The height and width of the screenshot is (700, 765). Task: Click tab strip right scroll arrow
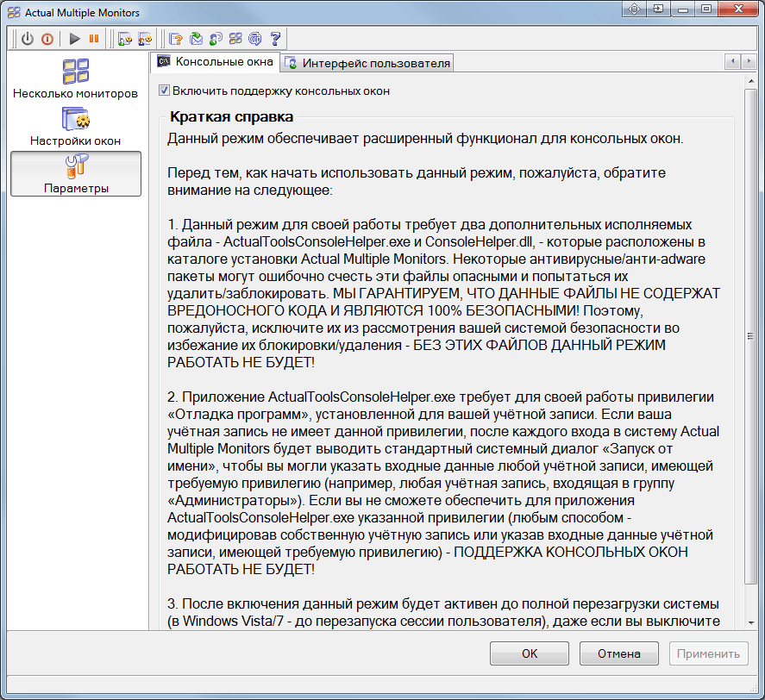(748, 61)
